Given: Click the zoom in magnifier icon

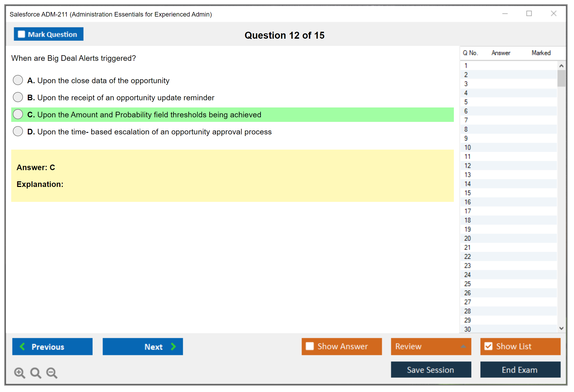Looking at the screenshot, I should [19, 373].
